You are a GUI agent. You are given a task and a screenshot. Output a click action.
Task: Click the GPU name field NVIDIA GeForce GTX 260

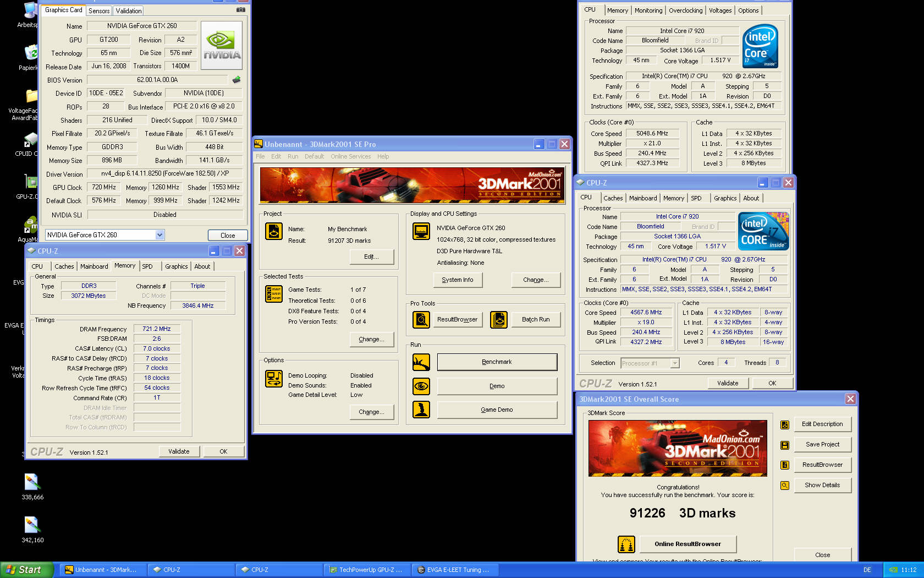pyautogui.click(x=142, y=26)
